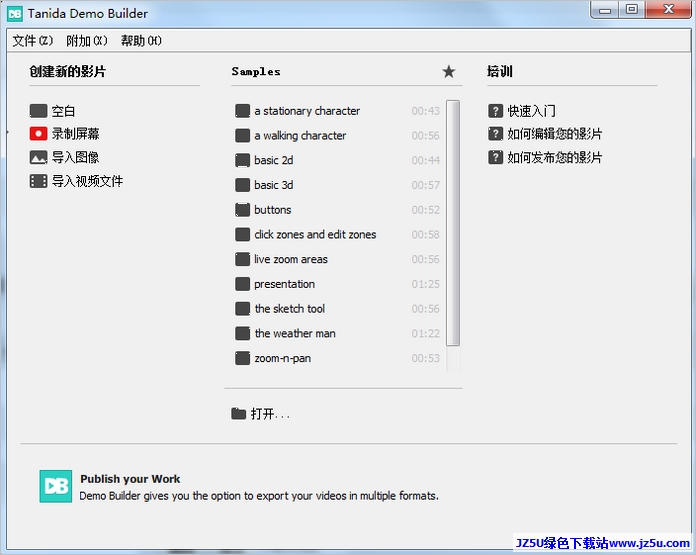The height and width of the screenshot is (555, 696).
Task: Click the red record screen icon
Action: point(38,134)
